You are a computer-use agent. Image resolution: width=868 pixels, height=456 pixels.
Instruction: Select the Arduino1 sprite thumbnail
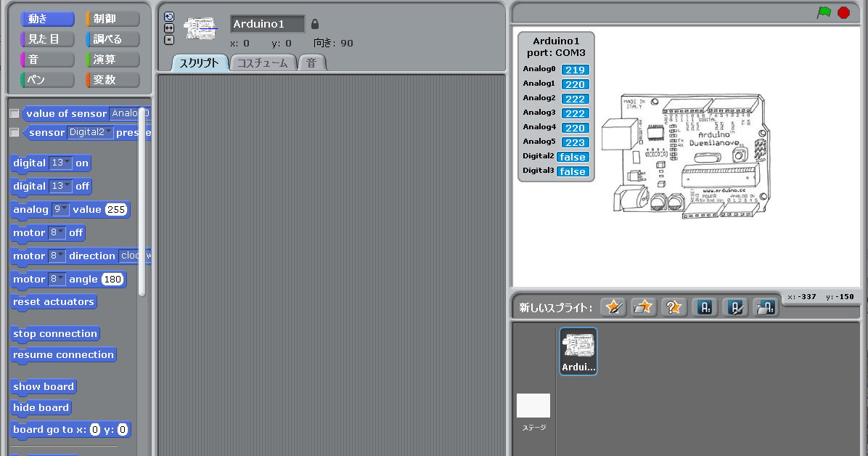578,351
